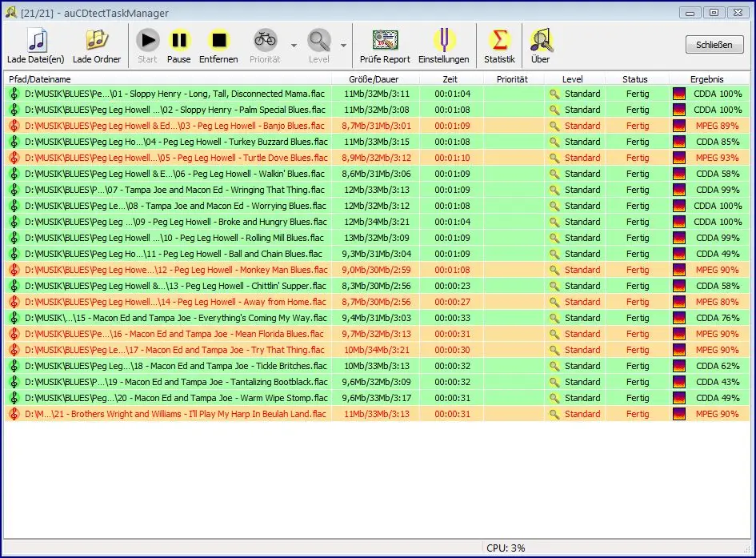Select Ball and Chain Blues.flac row
The height and width of the screenshot is (558, 756).
pyautogui.click(x=377, y=254)
